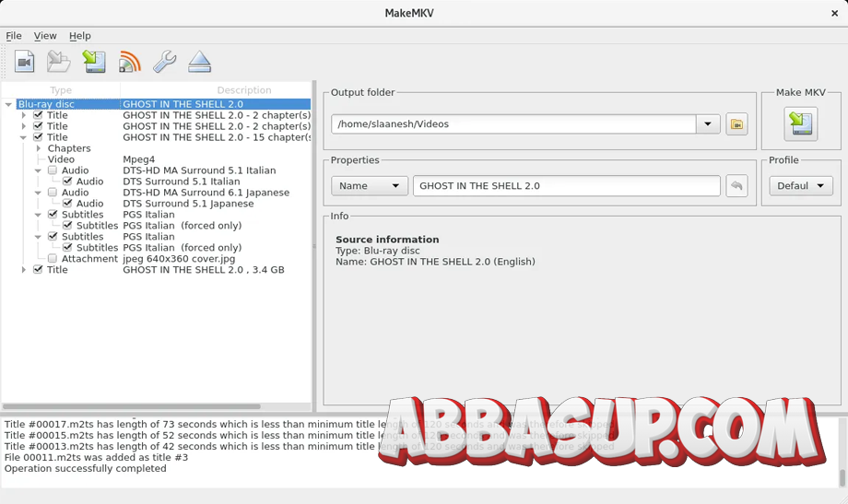The width and height of the screenshot is (848, 504).
Task: Click the output folder path field
Action: point(513,124)
